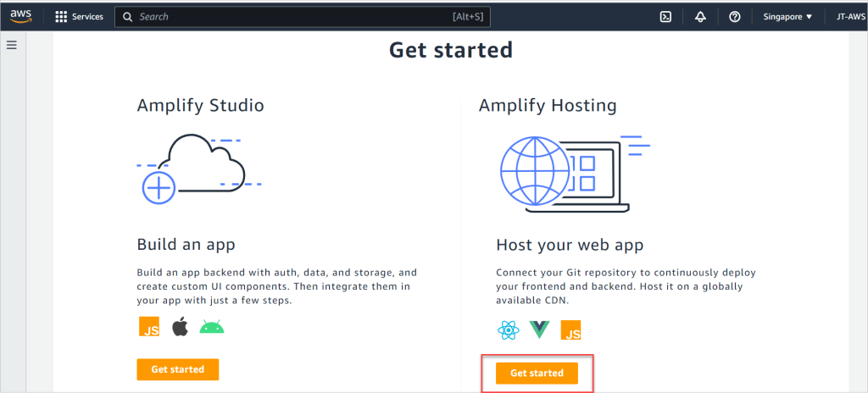Screen dimensions: 868x393
Task: Click the JS icon under Host your web app
Action: (570, 330)
